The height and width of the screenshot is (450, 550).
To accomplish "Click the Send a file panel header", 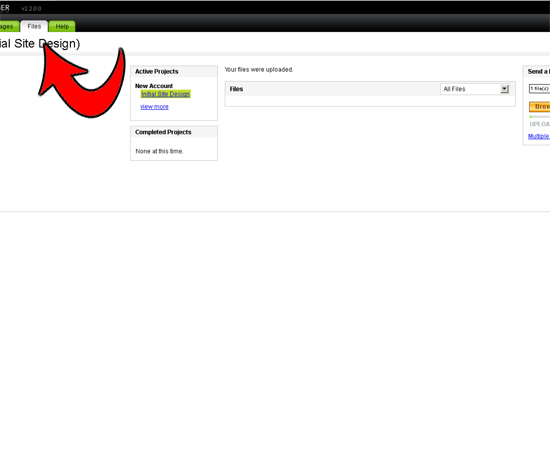I will coord(537,72).
